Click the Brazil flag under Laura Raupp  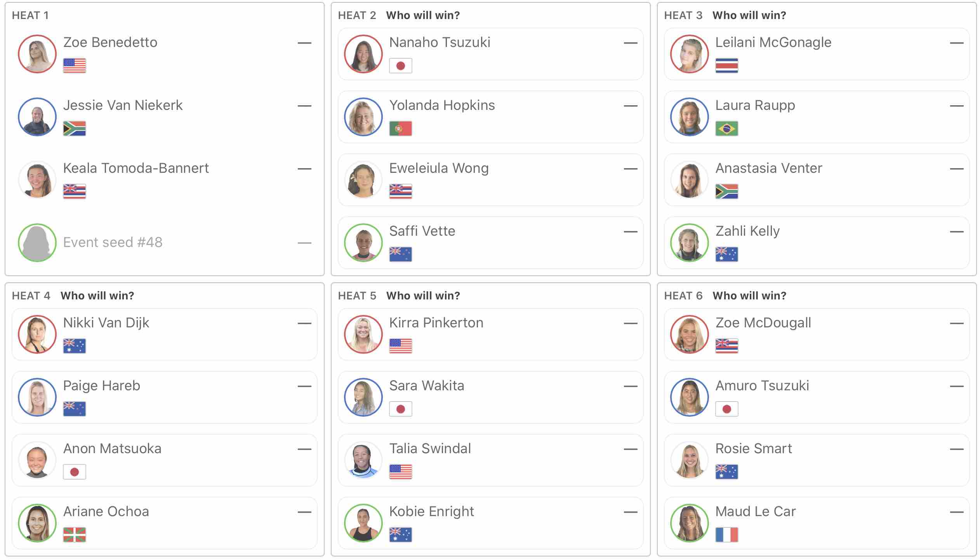click(727, 129)
